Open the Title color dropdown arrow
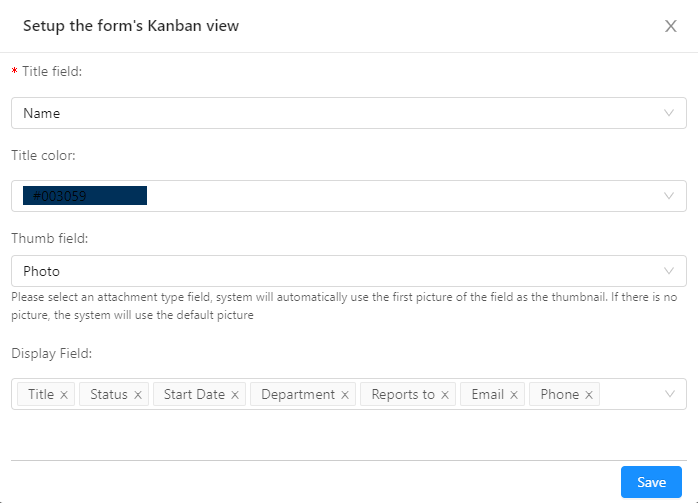Image resolution: width=698 pixels, height=503 pixels. point(669,196)
